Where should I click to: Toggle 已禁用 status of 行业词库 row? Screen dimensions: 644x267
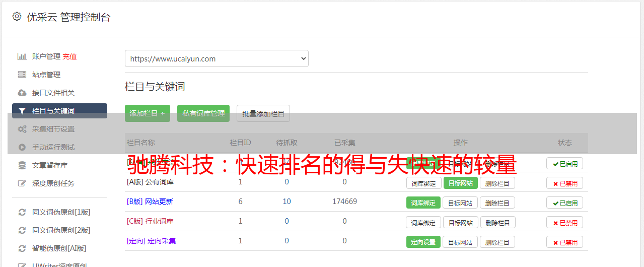(x=564, y=222)
